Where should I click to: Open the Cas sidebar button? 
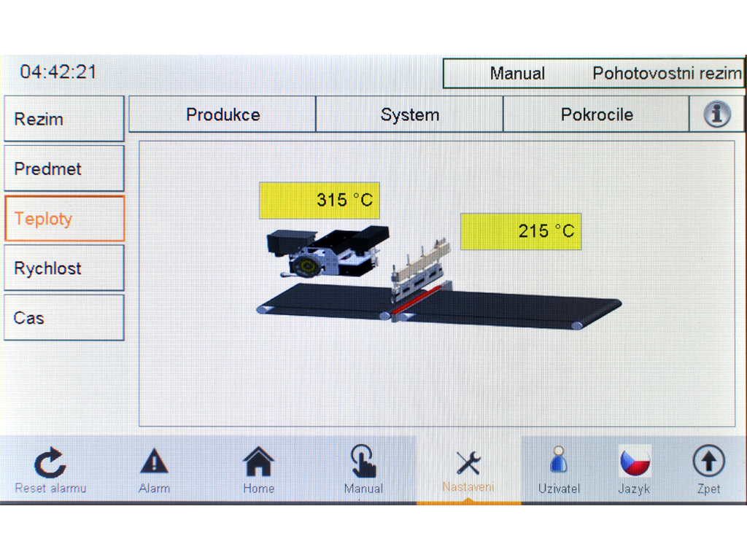pos(64,318)
